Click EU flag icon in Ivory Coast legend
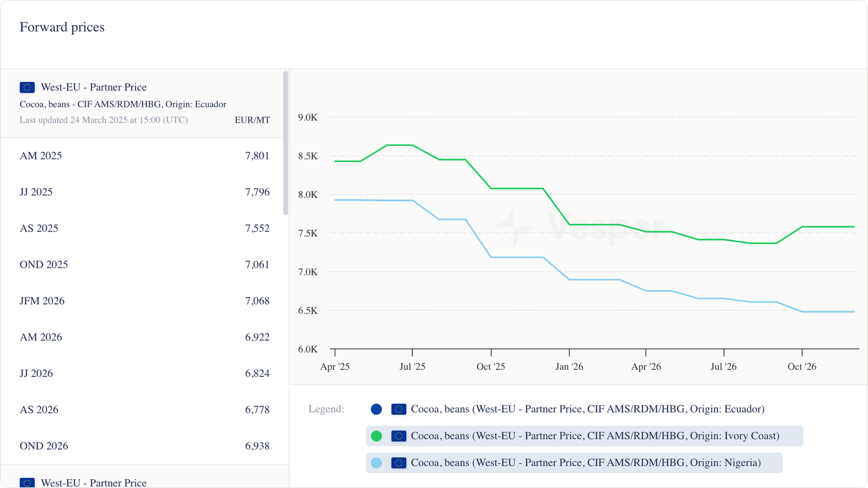 399,436
